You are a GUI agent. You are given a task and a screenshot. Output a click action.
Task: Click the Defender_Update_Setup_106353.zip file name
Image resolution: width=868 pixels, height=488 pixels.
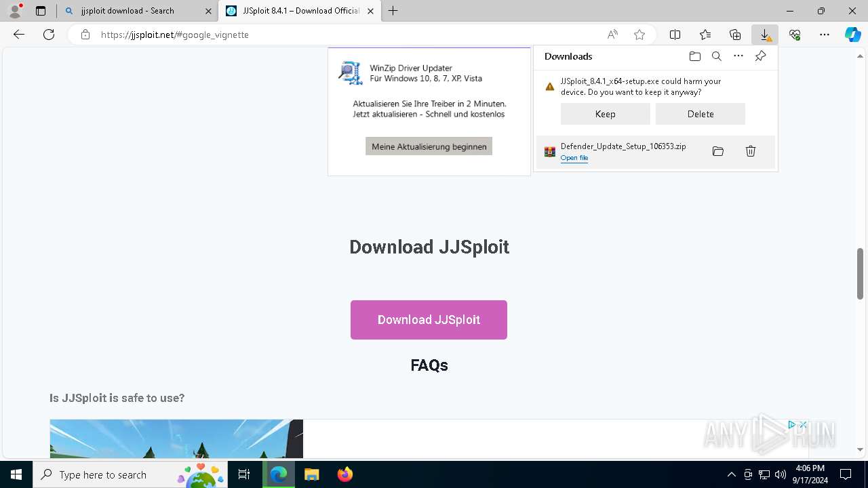pos(623,146)
